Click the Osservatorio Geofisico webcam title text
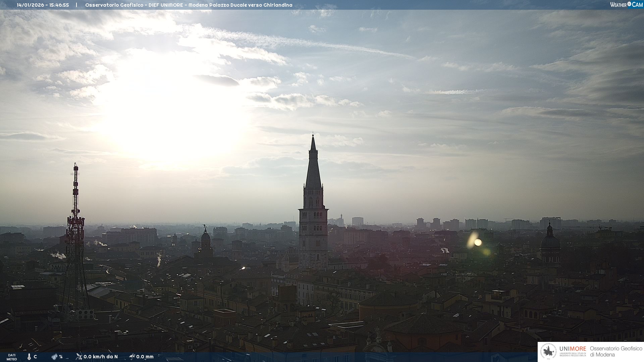This screenshot has width=644, height=362. [x=189, y=5]
